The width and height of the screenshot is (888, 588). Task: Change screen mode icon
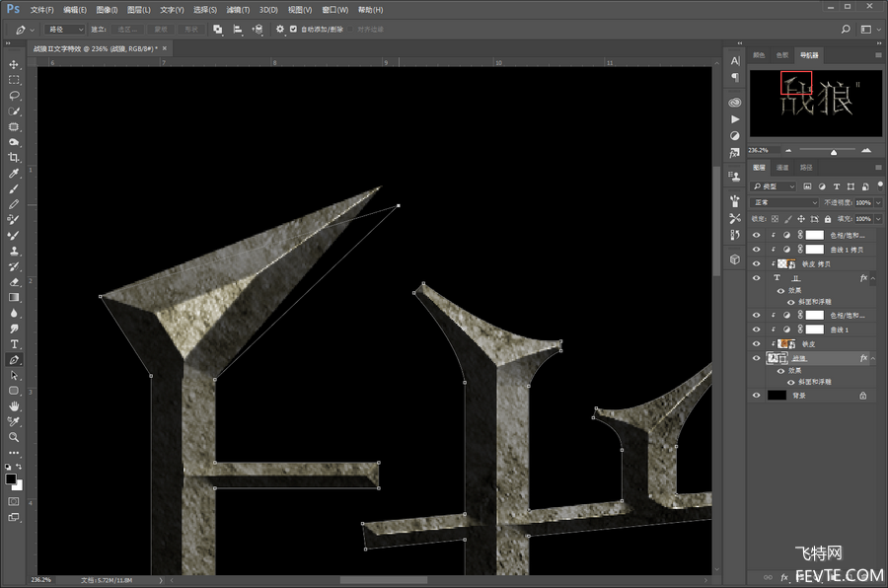14,517
